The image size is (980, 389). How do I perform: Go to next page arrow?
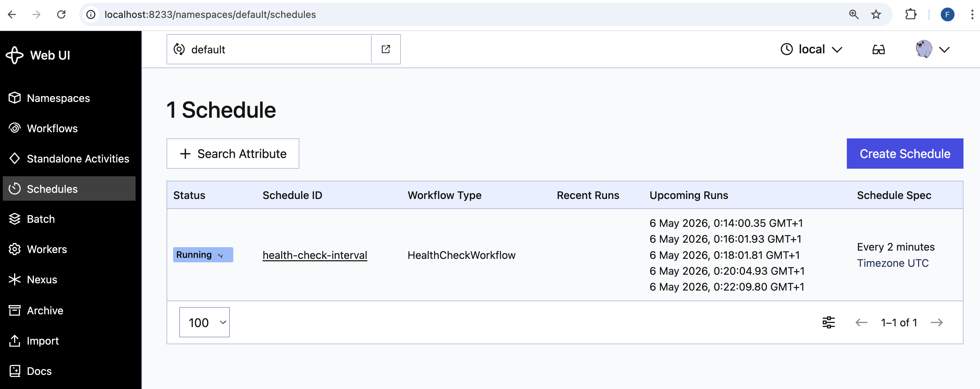(937, 323)
